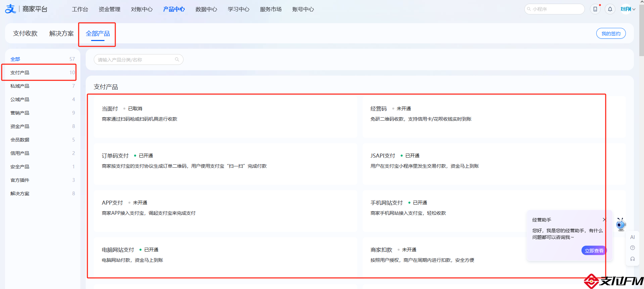Open the 学习中心 menu
This screenshot has height=289, width=644.
(238, 9)
